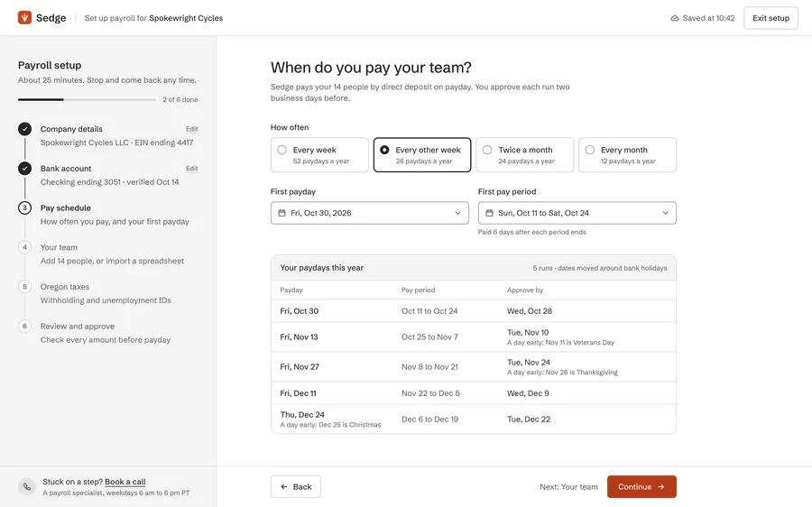Click the Book a call link
This screenshot has height=507, width=812.
(125, 482)
